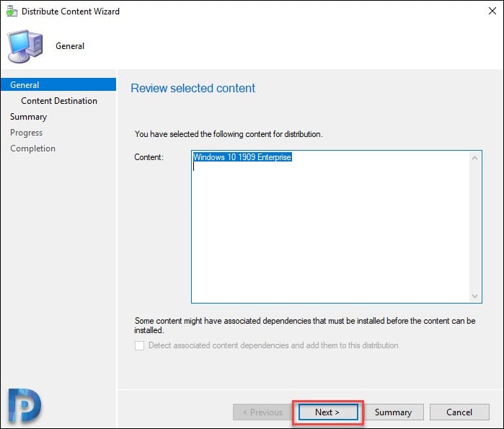The image size is (504, 429).
Task: Toggle Detect associated content dependencies checkbox
Action: coord(139,345)
